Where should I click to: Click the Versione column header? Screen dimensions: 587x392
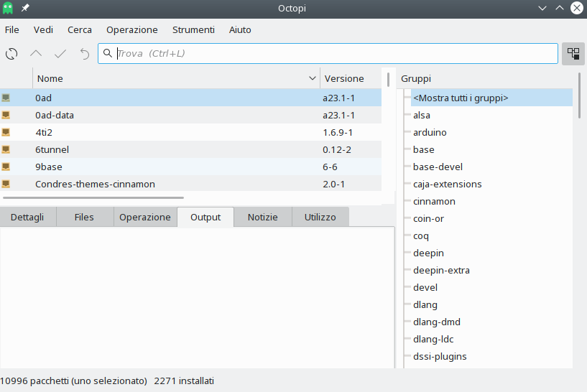pyautogui.click(x=344, y=78)
